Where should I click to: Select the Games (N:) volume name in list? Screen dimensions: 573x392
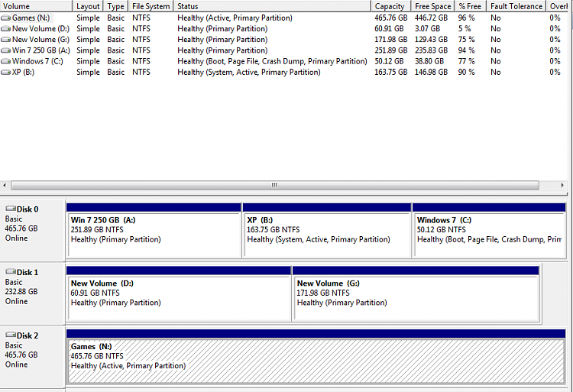coord(31,18)
